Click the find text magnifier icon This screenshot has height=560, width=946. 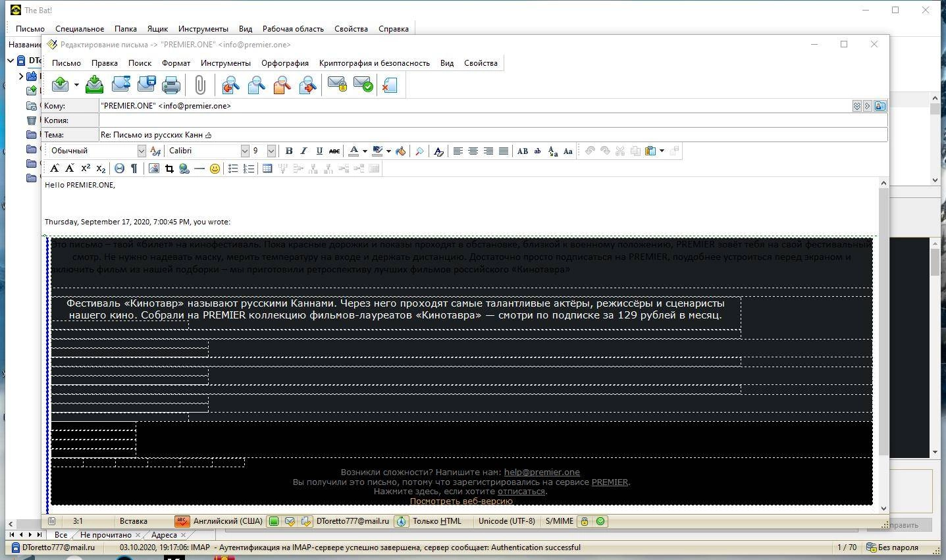click(x=256, y=84)
